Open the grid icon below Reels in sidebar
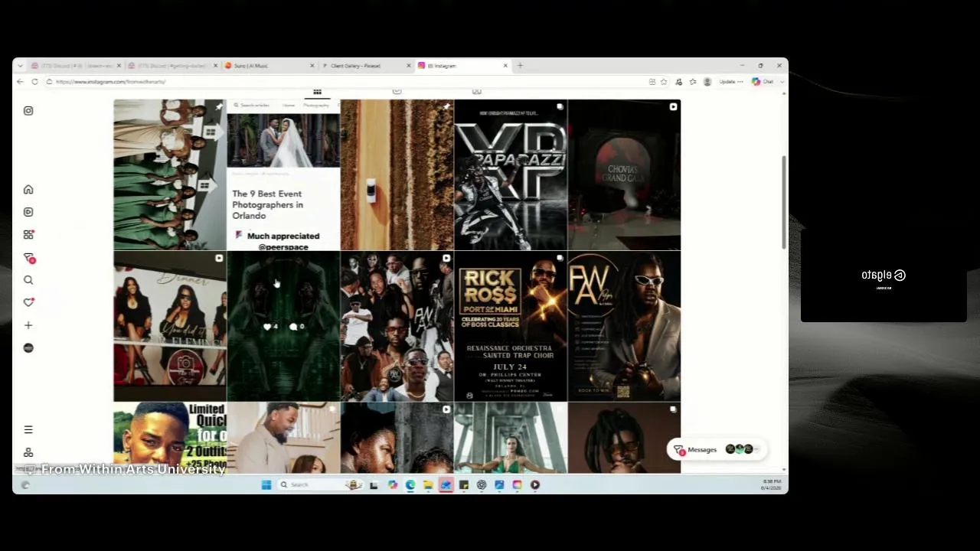This screenshot has width=980, height=551. 28,235
